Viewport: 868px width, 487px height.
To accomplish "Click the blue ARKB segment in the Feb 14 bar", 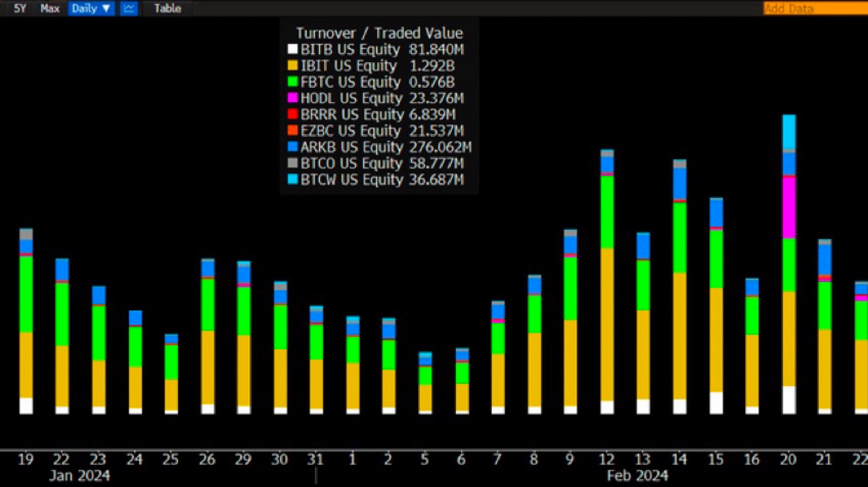I will [x=680, y=183].
